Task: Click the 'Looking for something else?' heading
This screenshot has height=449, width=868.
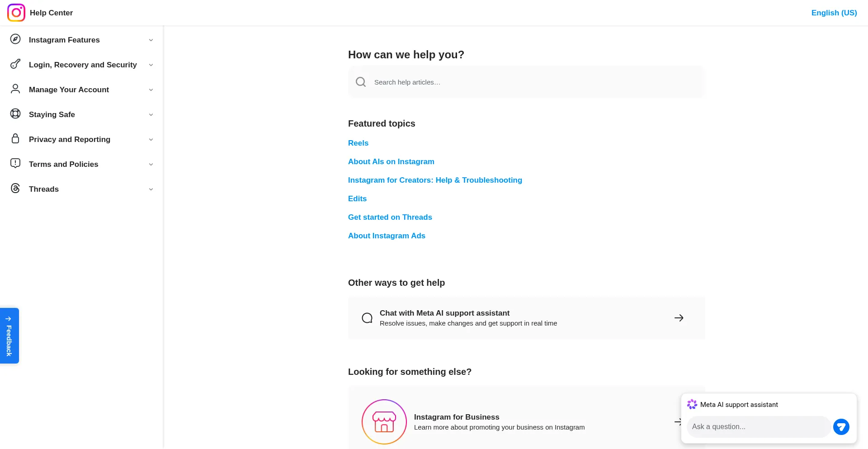Action: pos(410,372)
